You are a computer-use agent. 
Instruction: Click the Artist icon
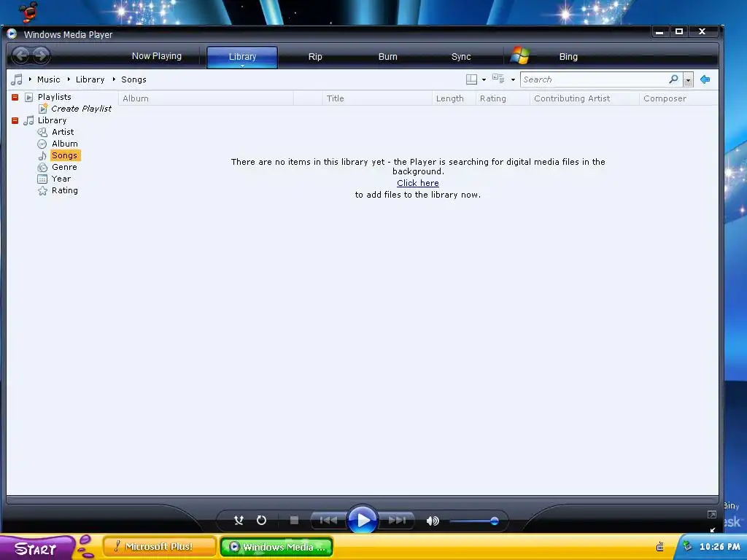(42, 133)
